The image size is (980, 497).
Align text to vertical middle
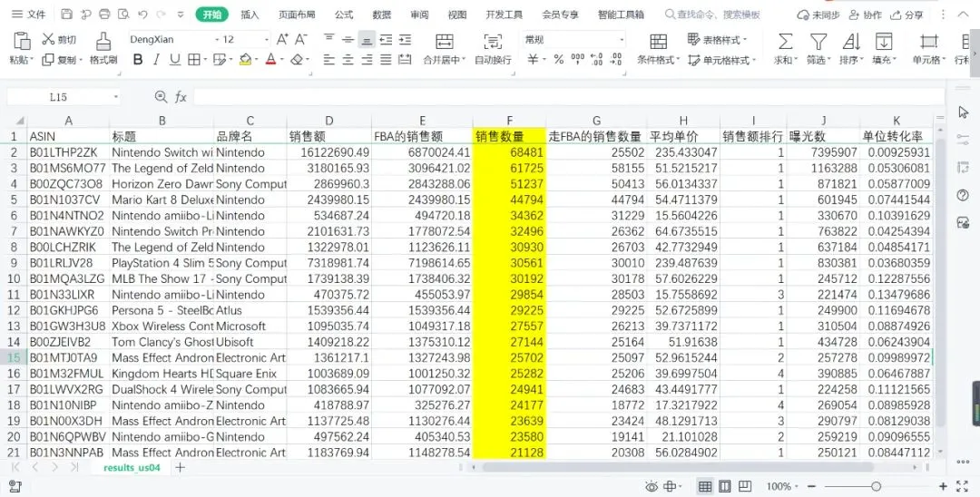coord(348,39)
